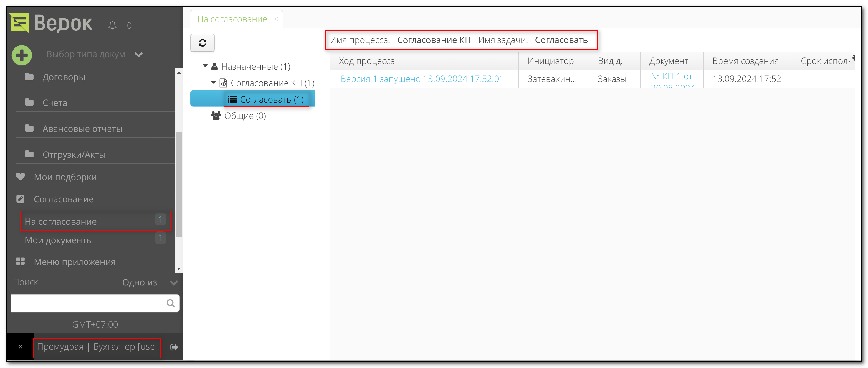This screenshot has height=368, width=868.
Task: Click the green add document plus icon
Action: (x=22, y=55)
